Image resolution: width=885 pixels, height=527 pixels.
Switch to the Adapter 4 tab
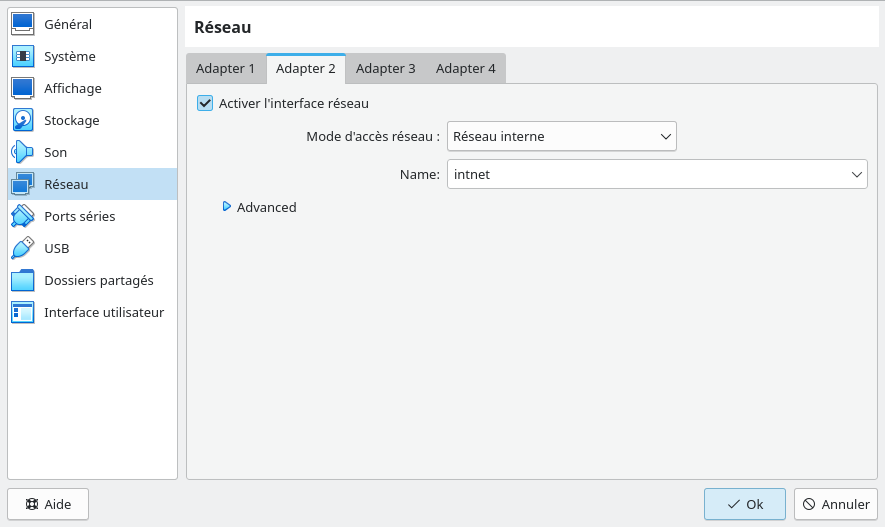point(465,69)
